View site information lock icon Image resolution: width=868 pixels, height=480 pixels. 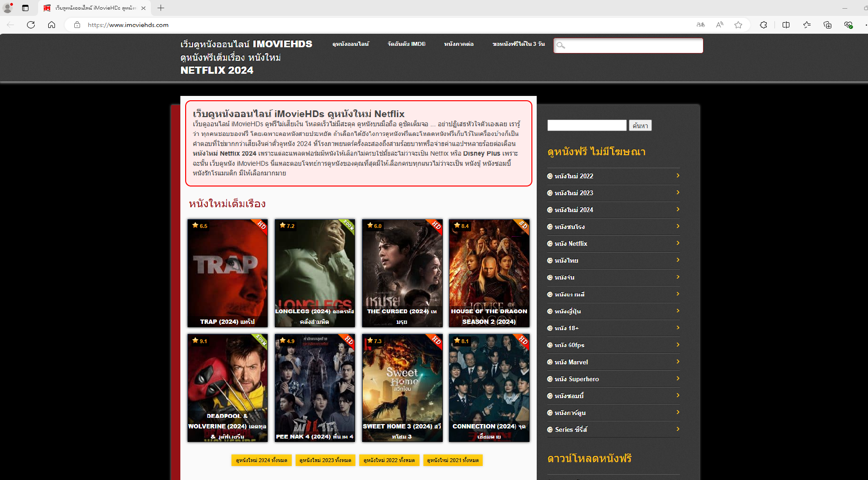(x=77, y=25)
